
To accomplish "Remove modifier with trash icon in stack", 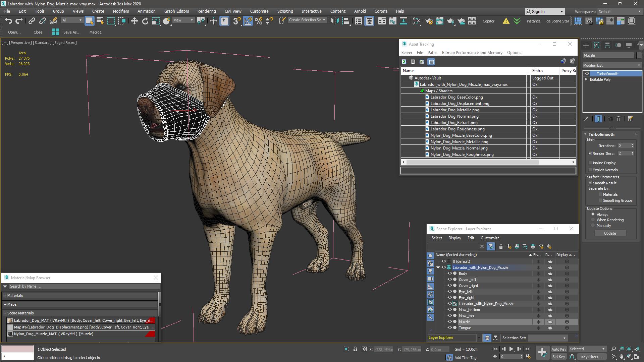I will 619,119.
